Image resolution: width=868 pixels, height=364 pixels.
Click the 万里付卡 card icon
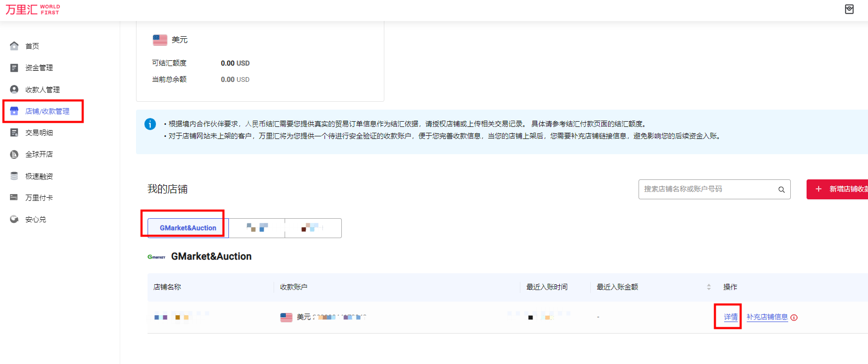(x=14, y=198)
